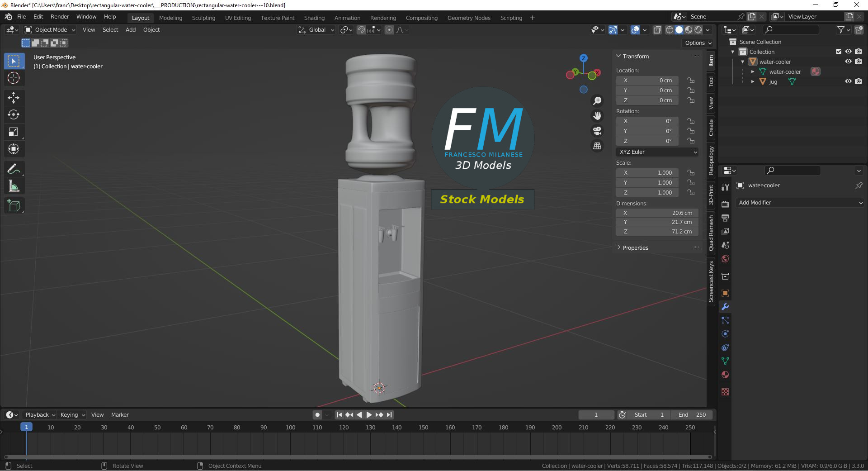Click the timeline horizontal scrollbar
This screenshot has width=868, height=471.
coord(358,457)
